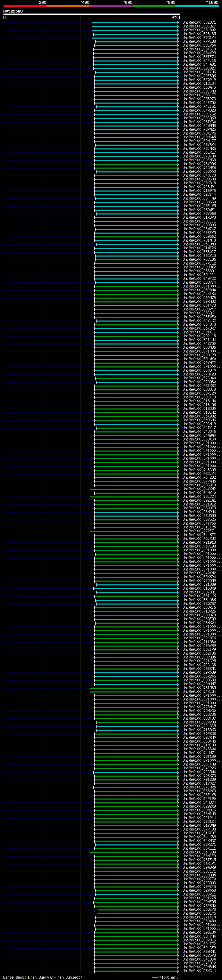This screenshot has width=222, height=980.
Task: Click the red 20% identity legend segment
Action: [x=25, y=6]
